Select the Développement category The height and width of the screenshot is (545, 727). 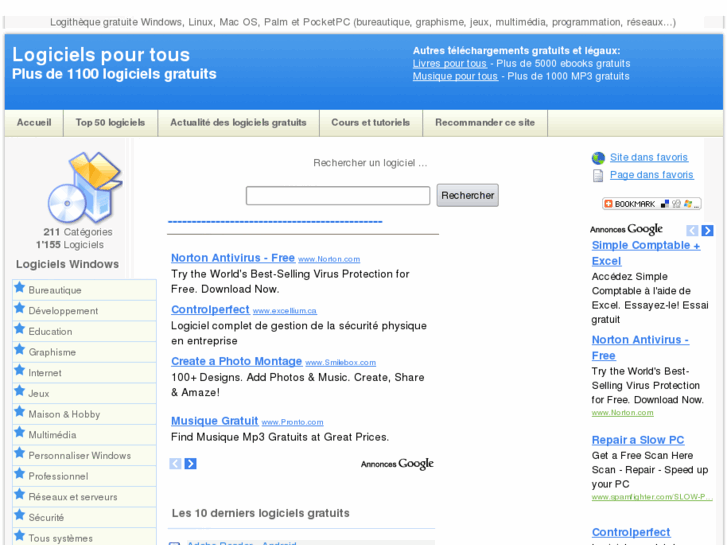(84, 311)
